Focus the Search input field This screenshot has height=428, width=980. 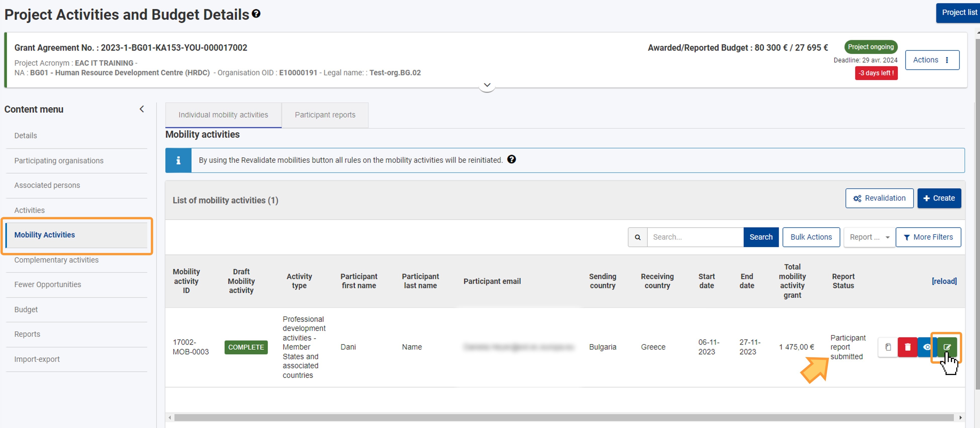pyautogui.click(x=695, y=237)
